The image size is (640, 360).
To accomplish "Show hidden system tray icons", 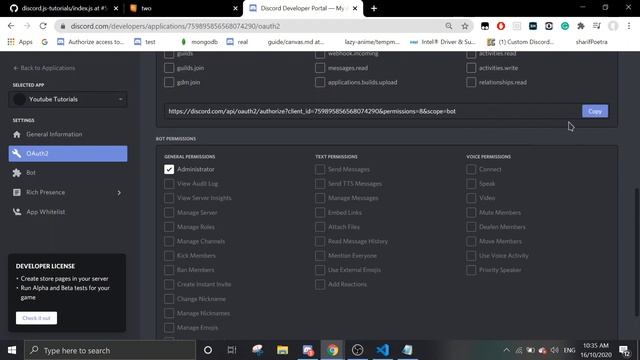I will (x=507, y=350).
